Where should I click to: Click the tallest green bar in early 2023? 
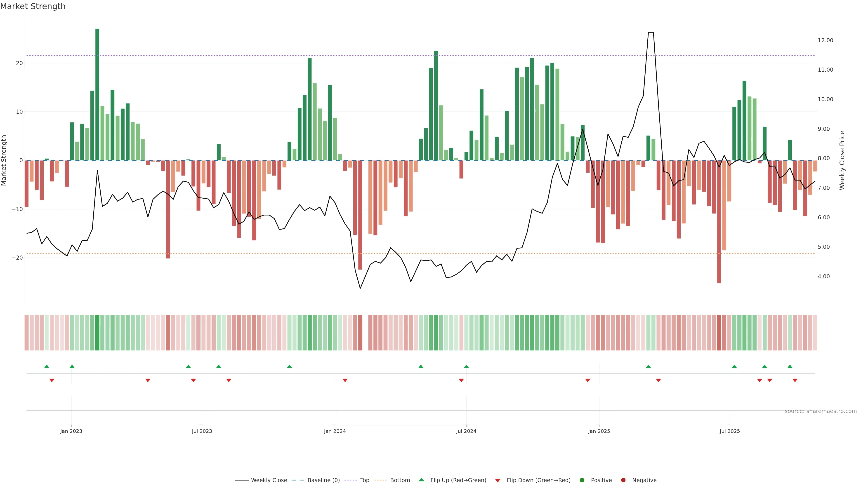(97, 94)
